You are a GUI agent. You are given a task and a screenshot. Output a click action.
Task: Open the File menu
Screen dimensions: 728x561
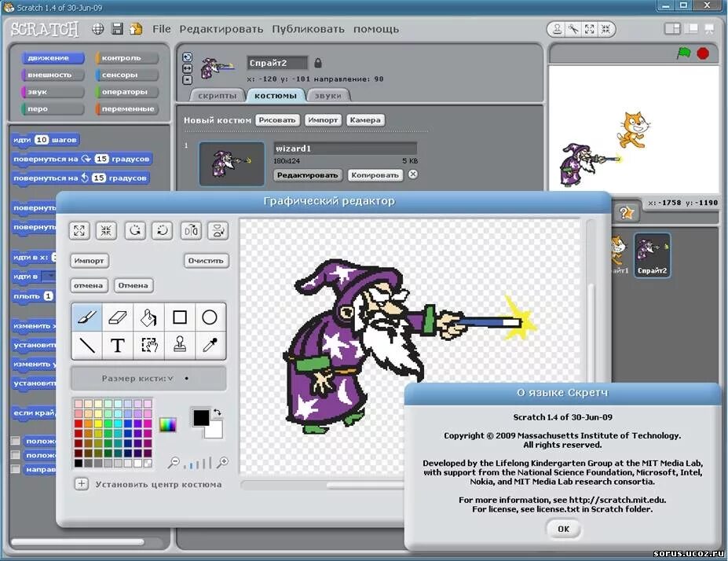point(161,28)
